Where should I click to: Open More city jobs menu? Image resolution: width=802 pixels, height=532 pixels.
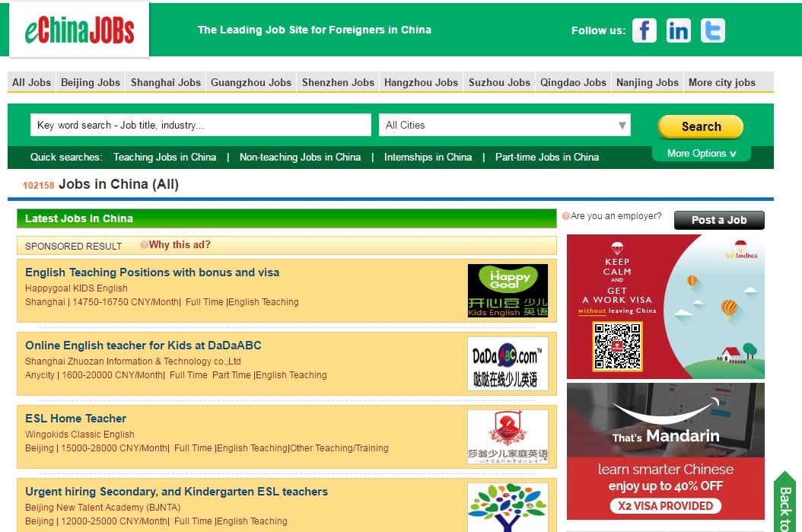[x=721, y=82]
